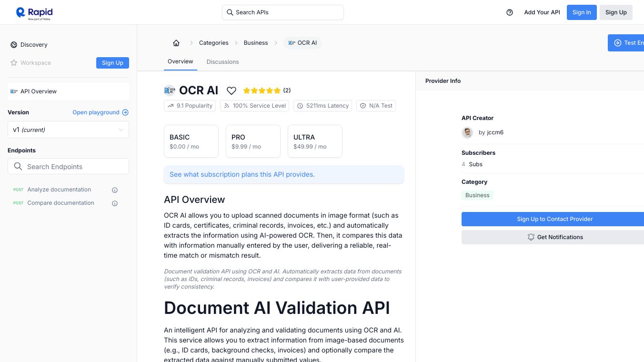Click the 4 Subs subscriber count
The height and width of the screenshot is (362, 644).
[472, 164]
